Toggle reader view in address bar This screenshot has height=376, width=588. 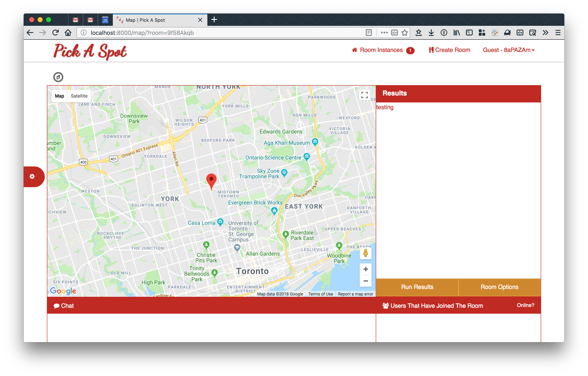[369, 33]
